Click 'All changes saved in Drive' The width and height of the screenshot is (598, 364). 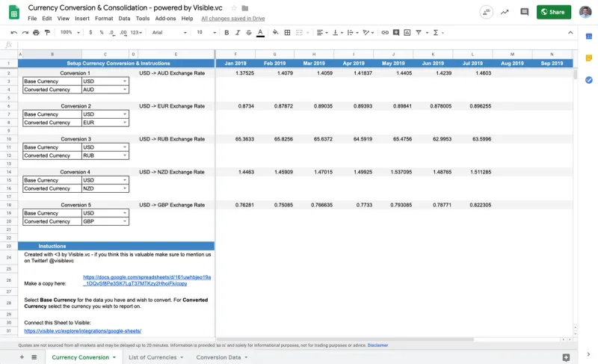click(x=233, y=19)
